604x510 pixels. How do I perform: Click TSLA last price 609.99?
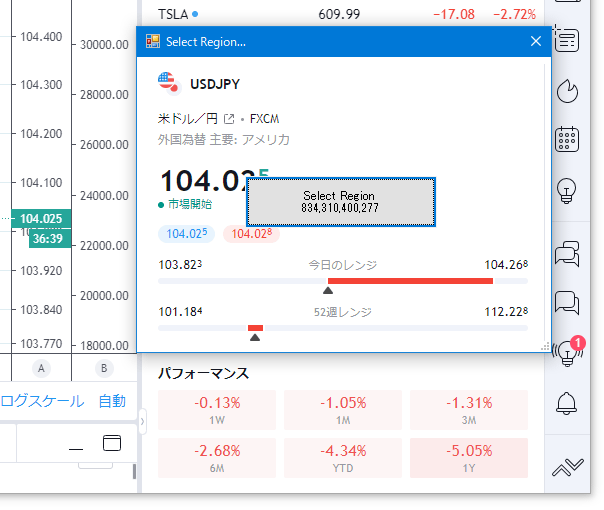pos(339,14)
